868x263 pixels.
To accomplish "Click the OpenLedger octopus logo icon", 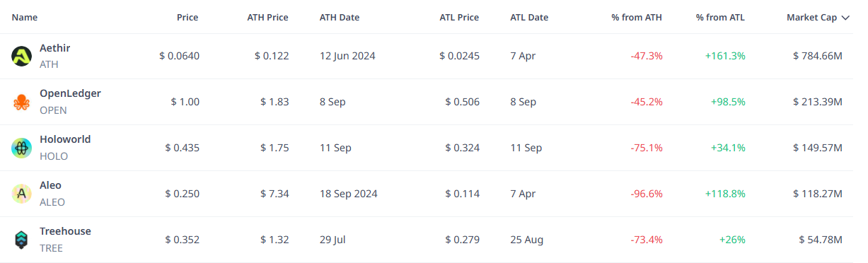I will point(22,102).
